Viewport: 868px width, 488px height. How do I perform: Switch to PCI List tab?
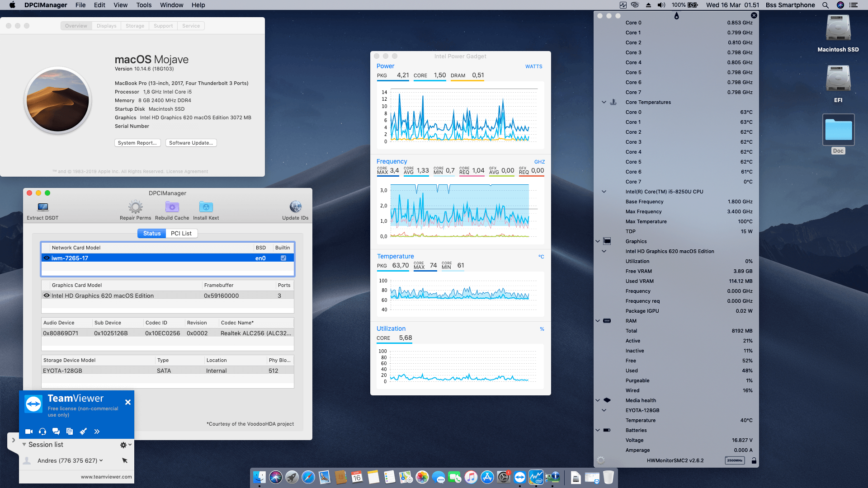[181, 233]
